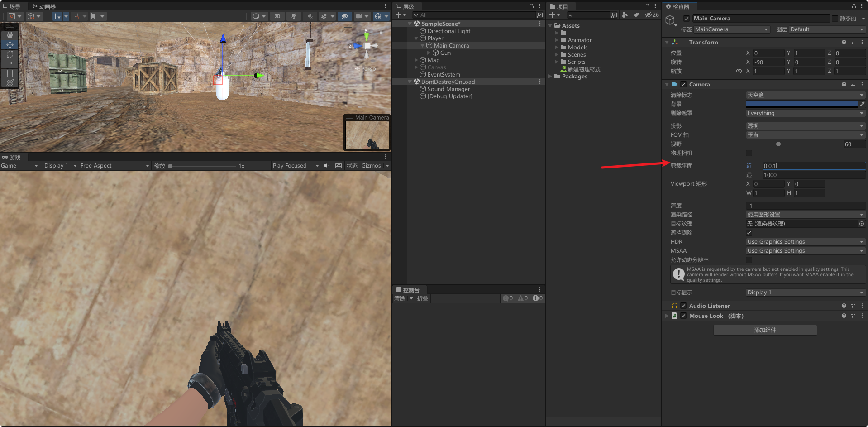Click the 状态 stats button
Image resolution: width=868 pixels, height=427 pixels.
352,166
